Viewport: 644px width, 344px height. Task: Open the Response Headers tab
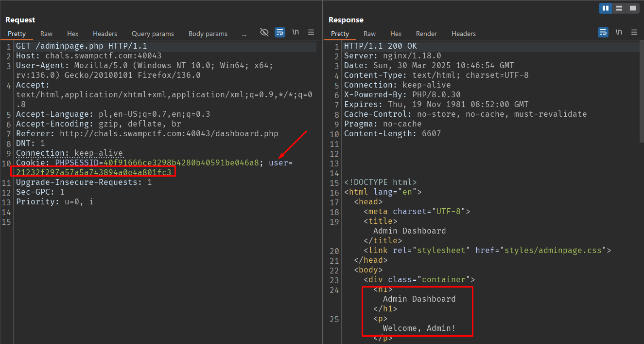[x=464, y=34]
